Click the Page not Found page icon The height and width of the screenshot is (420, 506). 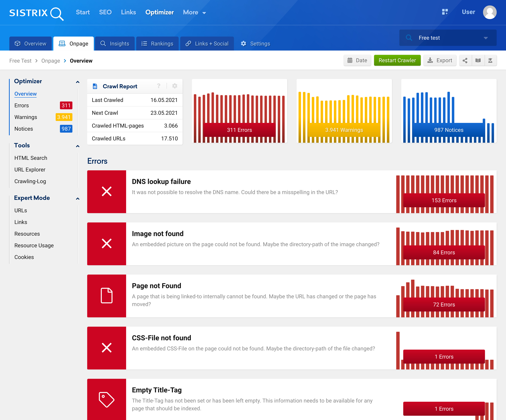click(x=107, y=296)
